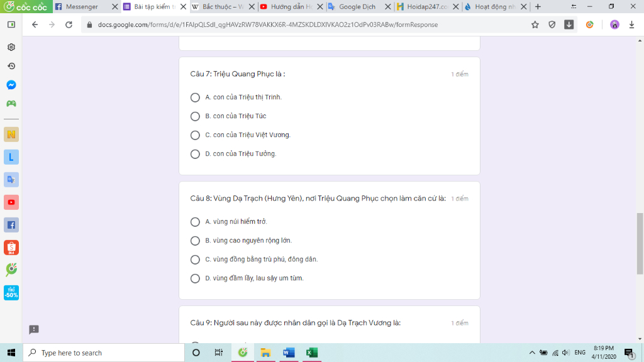Open Facebook sidebar shortcut
Screen dimensions: 644x362
point(11,225)
